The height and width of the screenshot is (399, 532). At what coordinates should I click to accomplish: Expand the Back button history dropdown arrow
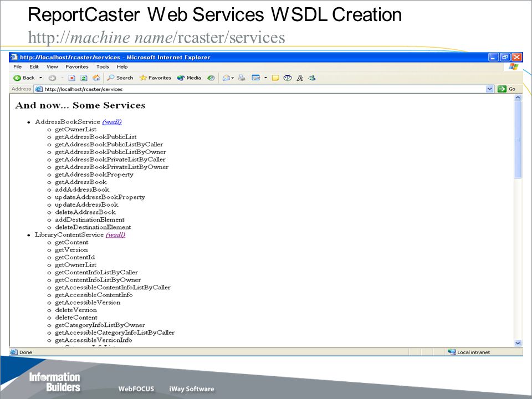click(40, 78)
